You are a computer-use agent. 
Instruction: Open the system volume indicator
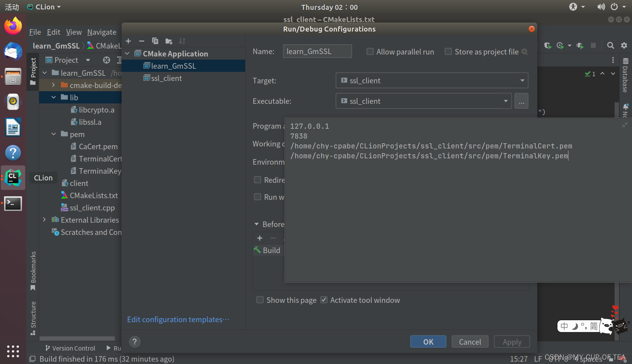601,7
